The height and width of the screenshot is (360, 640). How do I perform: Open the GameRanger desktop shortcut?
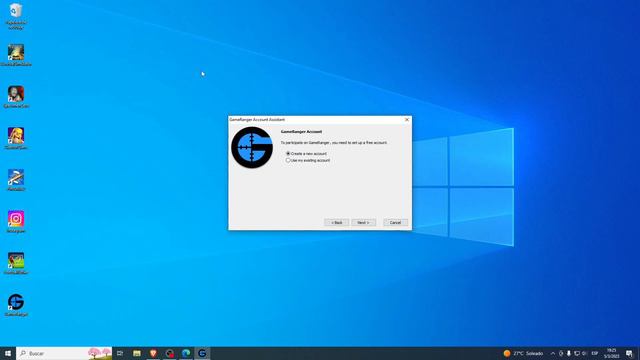coord(16,305)
